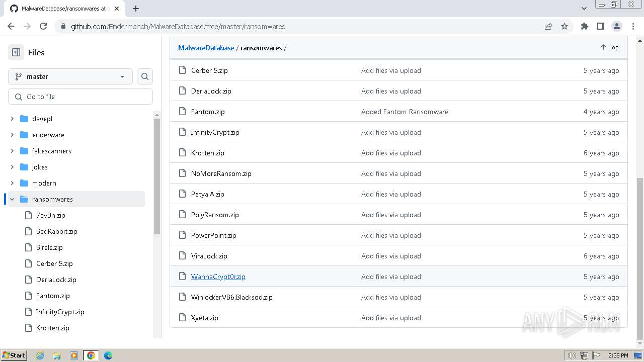This screenshot has width=644, height=362.
Task: Open the master branch dropdown
Action: [70, 76]
